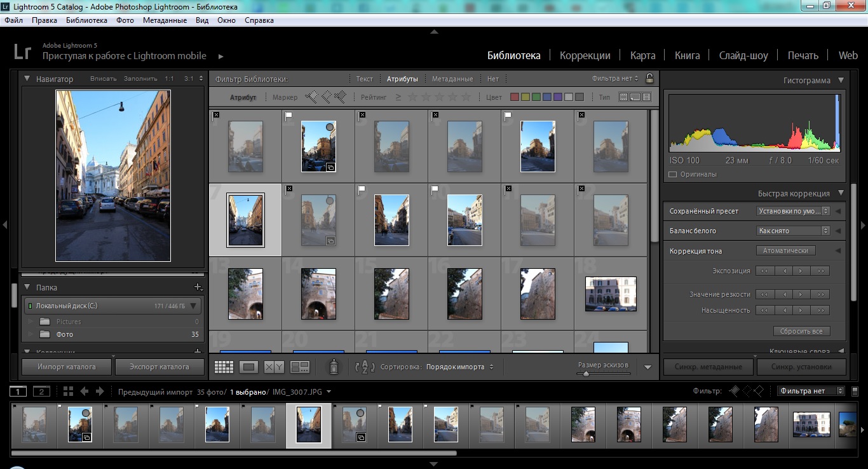Image resolution: width=868 pixels, height=469 pixels.
Task: Open the White Balance dropdown
Action: pyautogui.click(x=793, y=231)
